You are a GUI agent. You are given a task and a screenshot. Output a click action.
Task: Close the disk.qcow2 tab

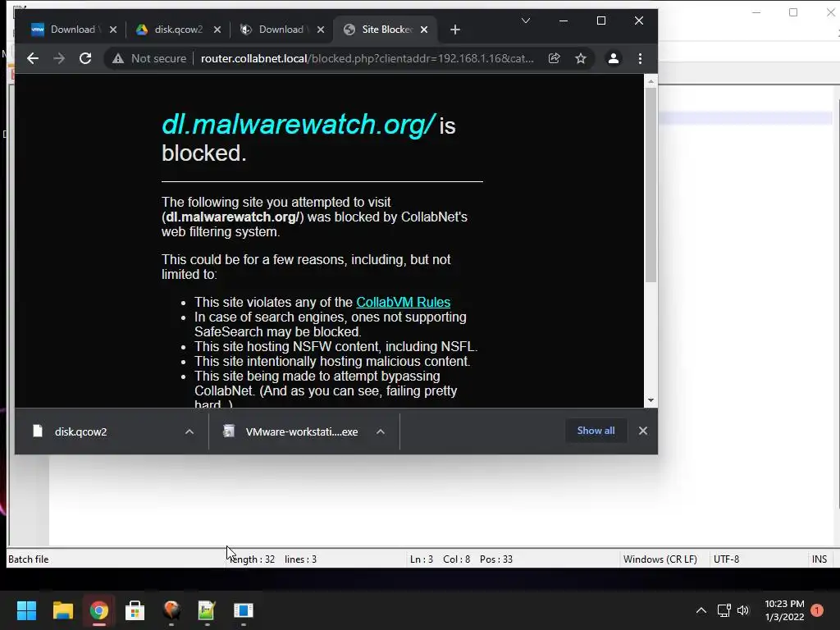click(217, 30)
